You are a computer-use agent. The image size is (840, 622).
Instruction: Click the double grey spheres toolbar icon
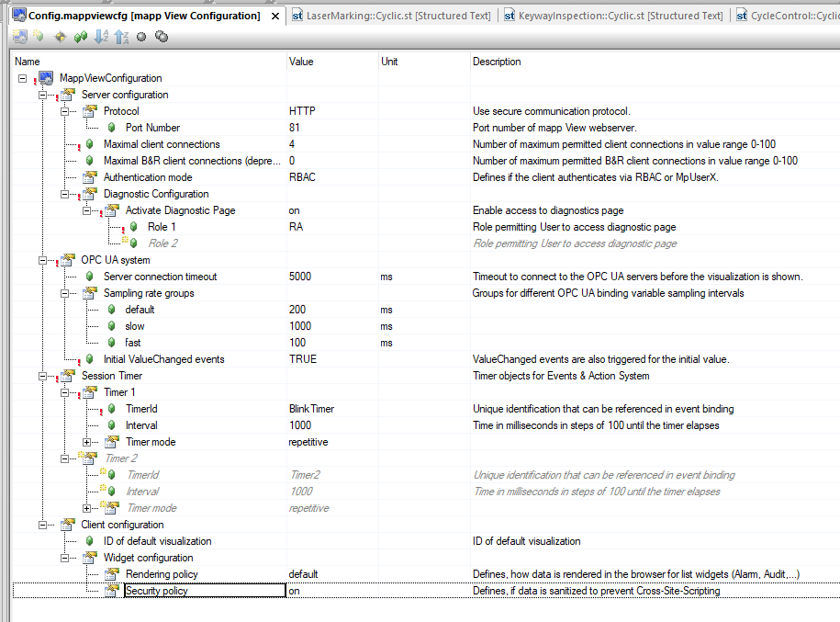(x=162, y=37)
